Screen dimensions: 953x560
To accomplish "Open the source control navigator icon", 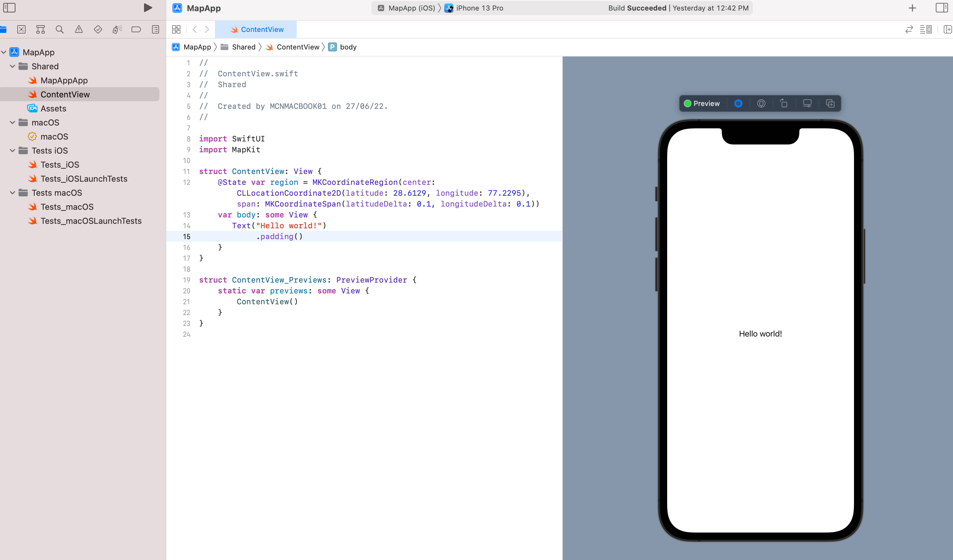I will (x=21, y=29).
